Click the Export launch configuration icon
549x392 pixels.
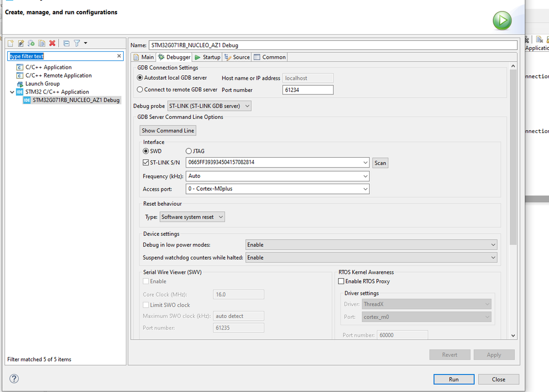(x=31, y=43)
